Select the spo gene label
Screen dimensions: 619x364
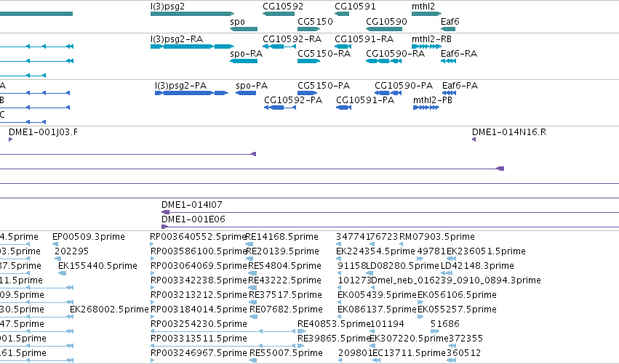pos(238,22)
